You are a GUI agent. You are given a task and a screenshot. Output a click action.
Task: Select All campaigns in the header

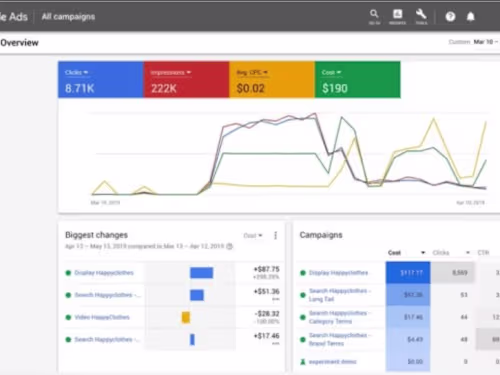click(68, 17)
